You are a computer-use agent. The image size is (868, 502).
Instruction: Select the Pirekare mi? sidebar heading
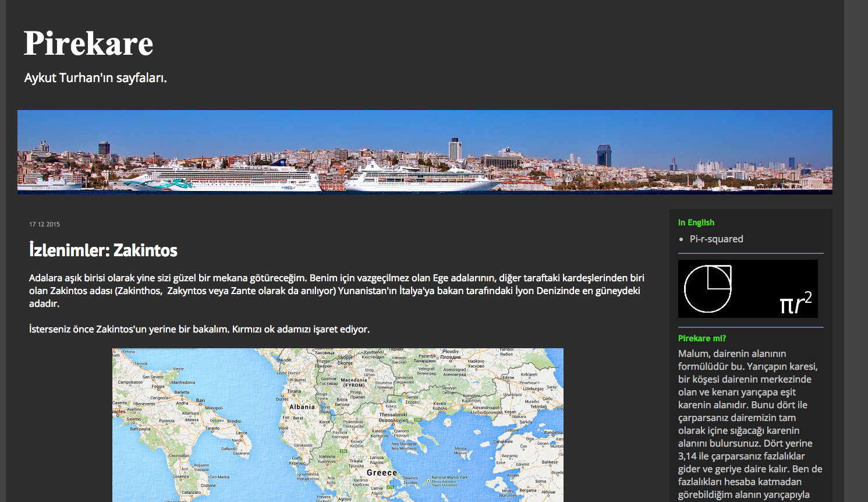point(702,338)
